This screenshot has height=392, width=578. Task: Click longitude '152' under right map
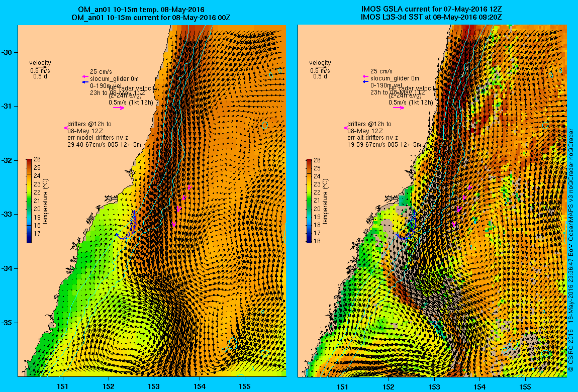coord(389,386)
